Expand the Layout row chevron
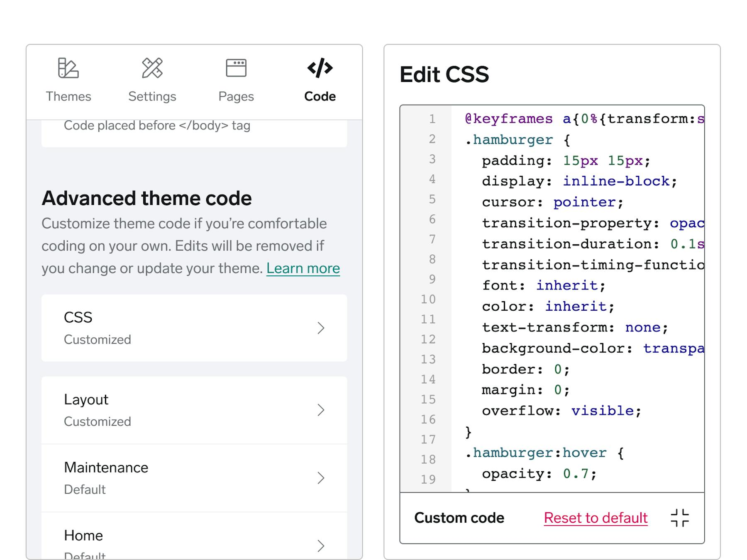 point(321,410)
